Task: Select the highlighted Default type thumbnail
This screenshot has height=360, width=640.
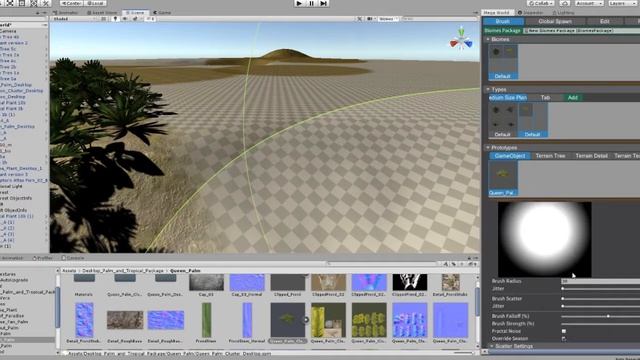Action: pyautogui.click(x=533, y=120)
